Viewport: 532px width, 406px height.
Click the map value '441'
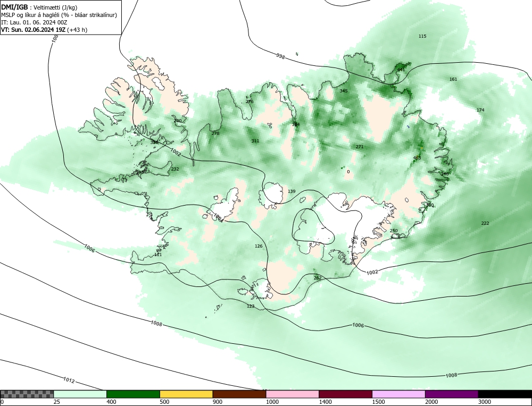pyautogui.click(x=401, y=70)
